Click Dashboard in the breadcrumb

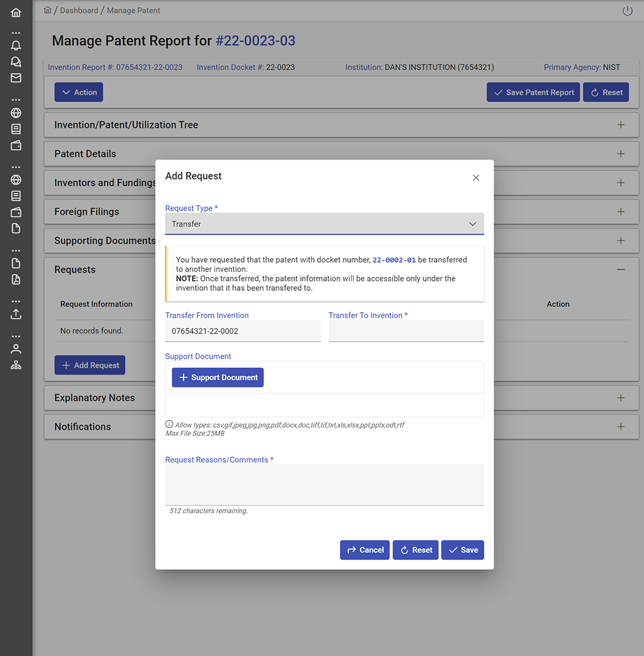point(79,10)
